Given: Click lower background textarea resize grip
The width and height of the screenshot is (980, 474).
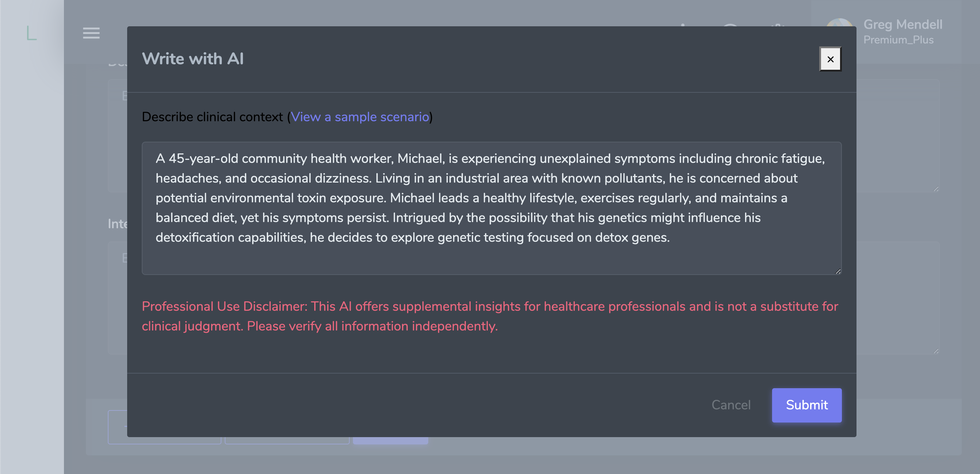Looking at the screenshot, I should [x=936, y=351].
